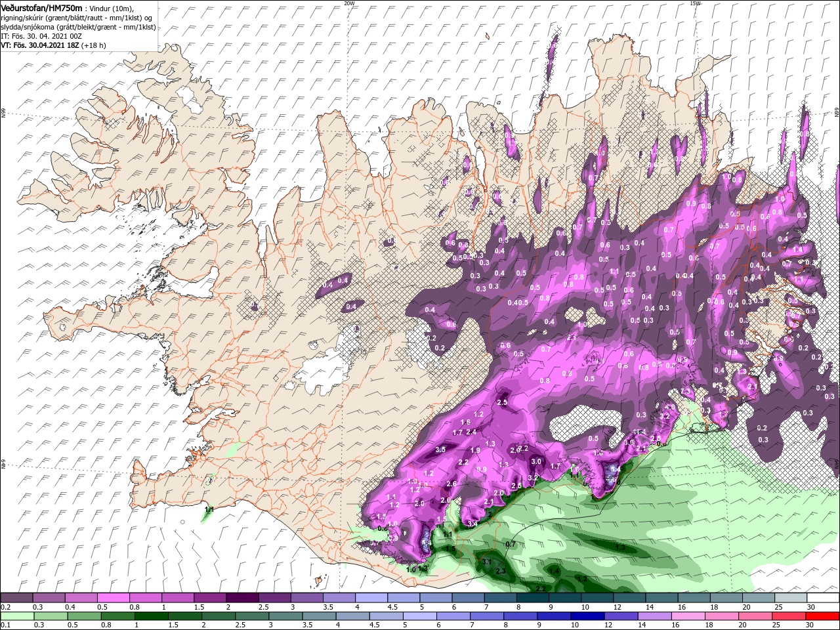Click the '3.4' snowfall value near the south coast
840x630 pixels.
pyautogui.click(x=472, y=524)
